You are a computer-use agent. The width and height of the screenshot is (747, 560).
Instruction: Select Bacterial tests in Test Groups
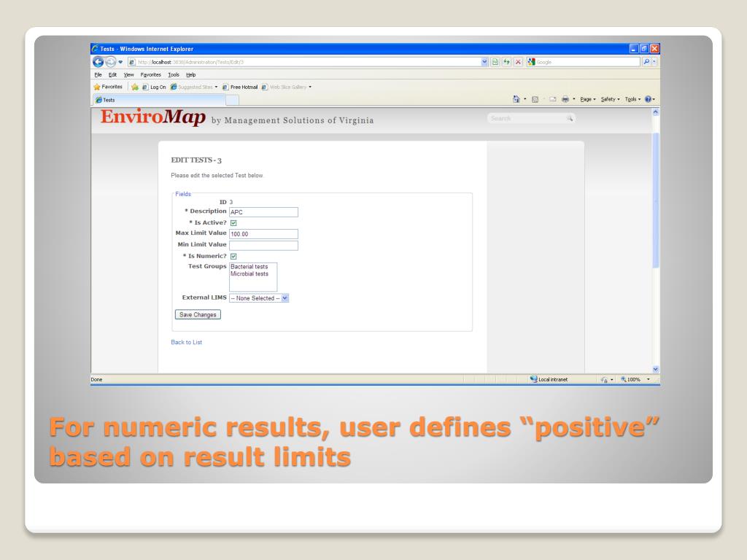(x=249, y=267)
